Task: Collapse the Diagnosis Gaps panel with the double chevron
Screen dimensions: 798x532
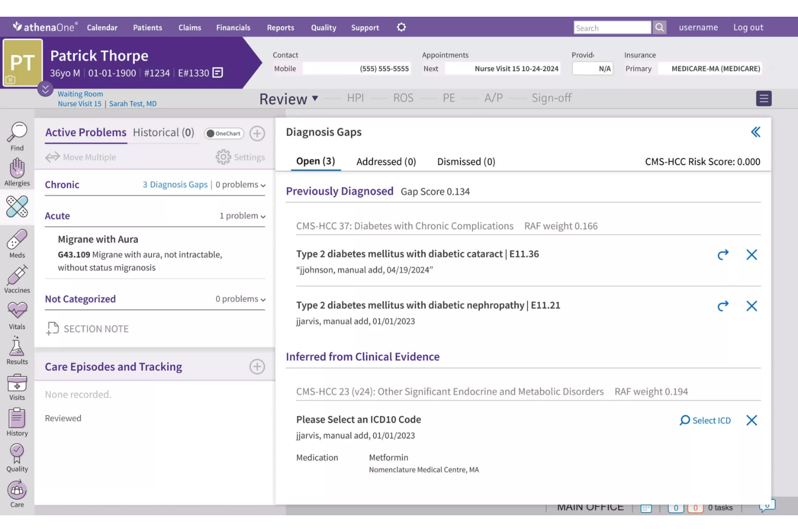Action: [756, 132]
